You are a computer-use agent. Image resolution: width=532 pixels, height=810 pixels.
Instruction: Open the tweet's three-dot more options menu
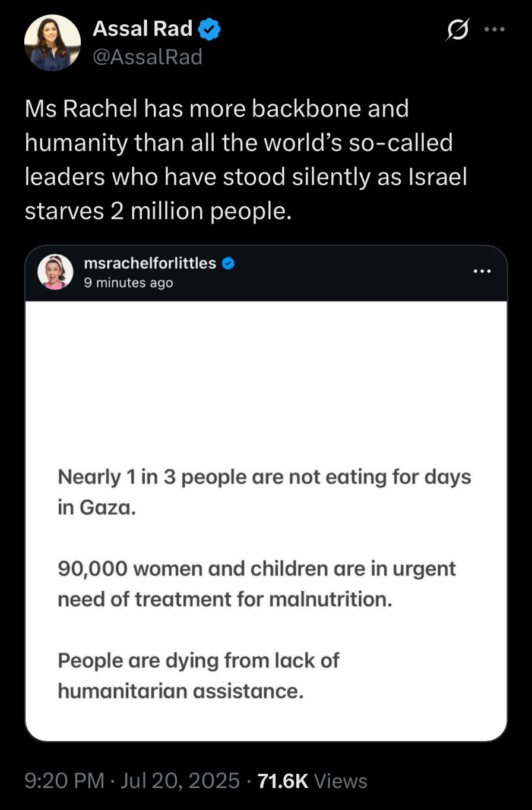(495, 29)
